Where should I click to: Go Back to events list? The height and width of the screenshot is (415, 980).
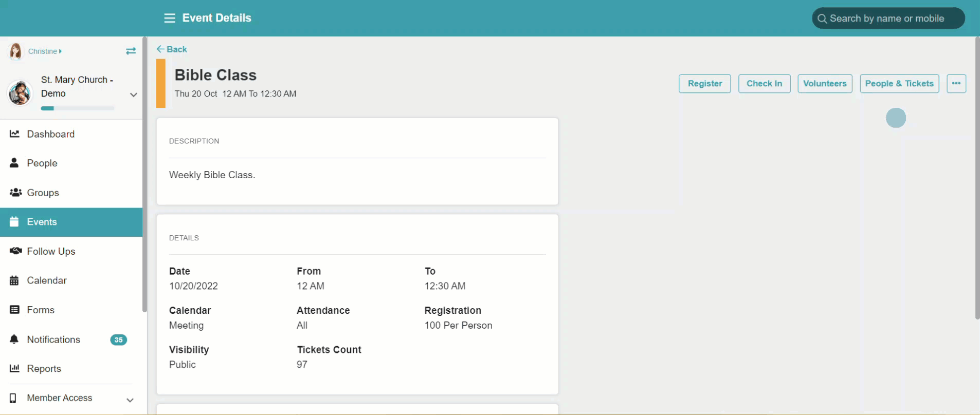(172, 49)
